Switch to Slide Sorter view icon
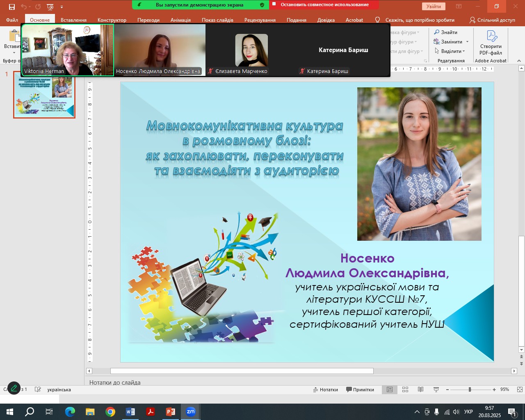The image size is (525, 420). [405, 390]
